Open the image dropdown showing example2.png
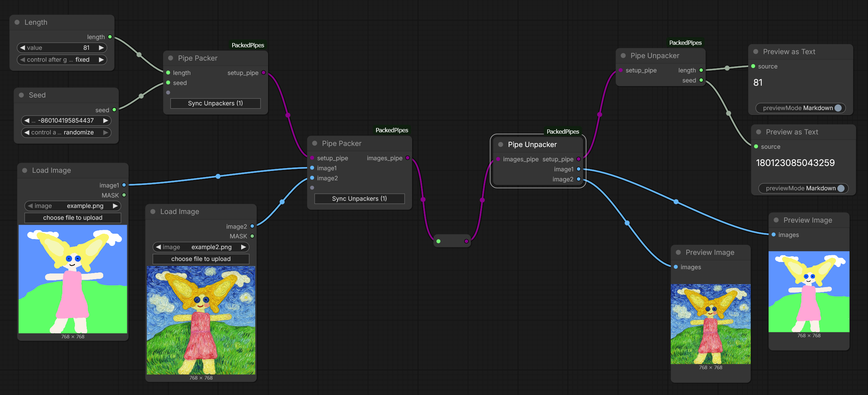Screen dimensions: 868x395 [201, 247]
